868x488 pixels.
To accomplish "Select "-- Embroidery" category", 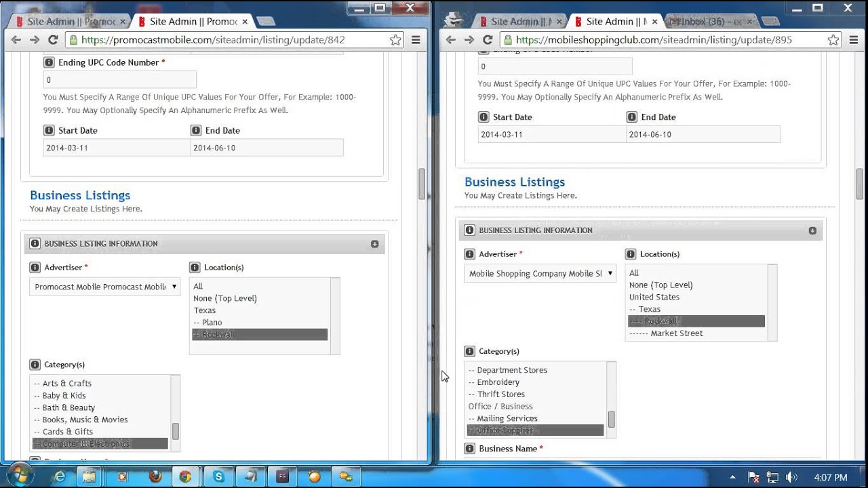I will coord(536,382).
